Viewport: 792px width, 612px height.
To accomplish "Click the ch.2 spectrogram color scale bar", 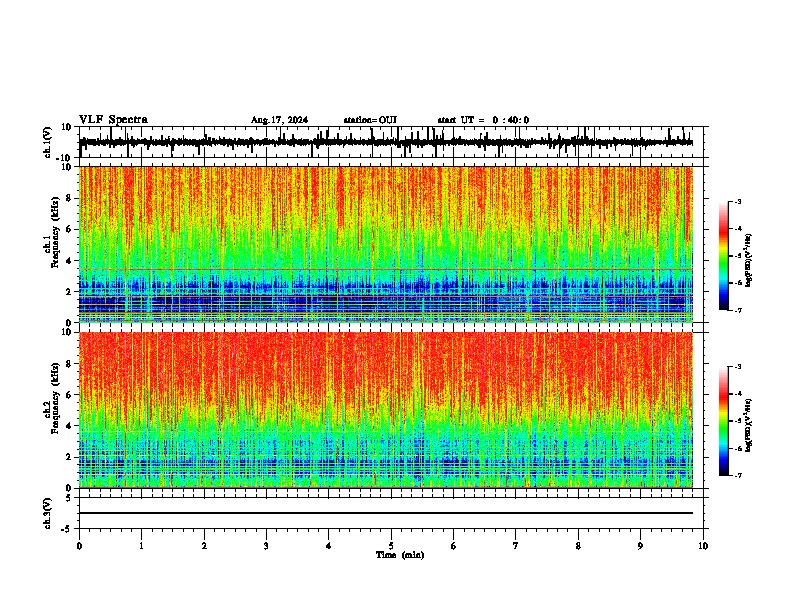I will coord(724,421).
